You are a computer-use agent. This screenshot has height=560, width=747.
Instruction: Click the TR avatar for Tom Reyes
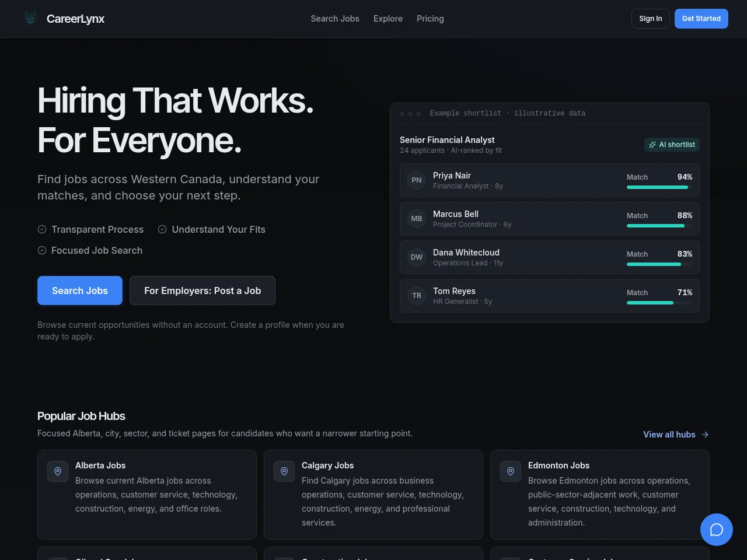[x=417, y=296]
